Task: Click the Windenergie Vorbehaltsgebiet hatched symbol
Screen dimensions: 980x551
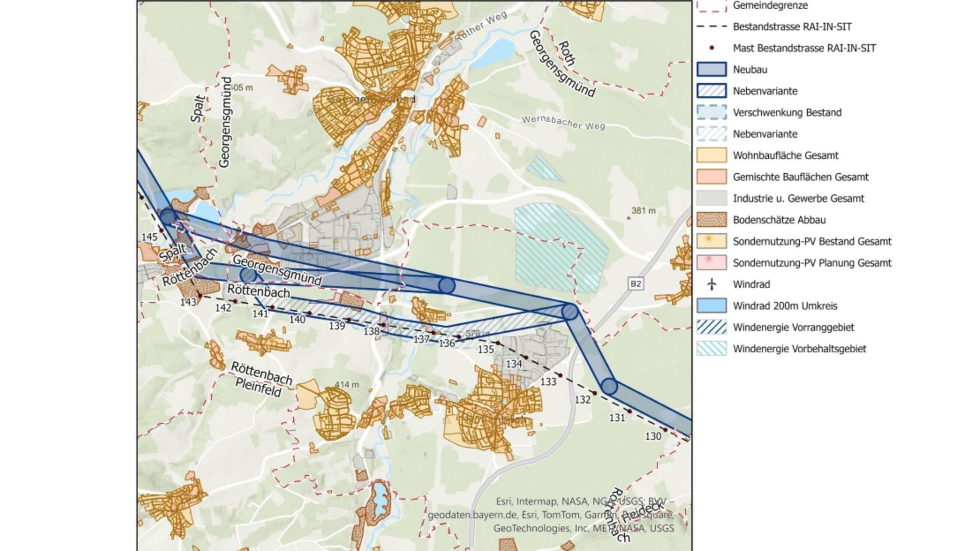Action: pos(711,349)
